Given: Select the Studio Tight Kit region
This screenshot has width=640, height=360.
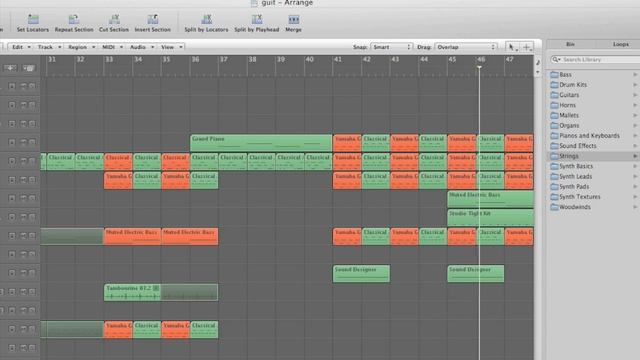Looking at the screenshot, I should [491, 218].
